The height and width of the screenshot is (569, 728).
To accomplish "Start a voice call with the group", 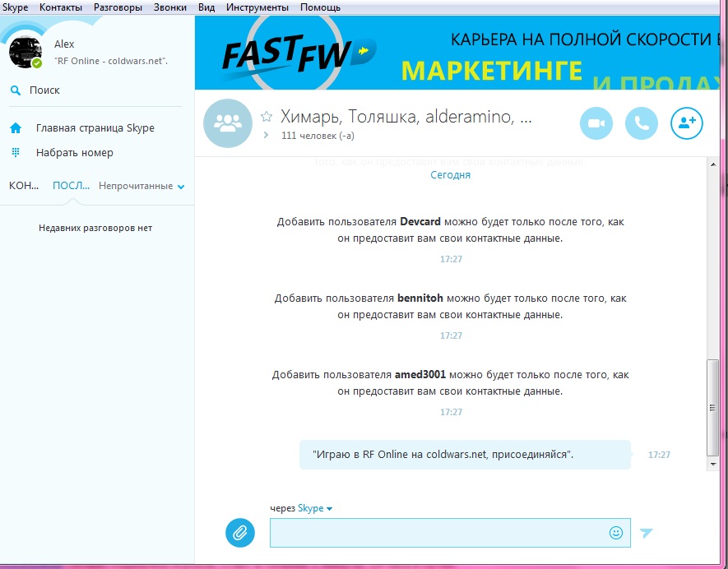I will pos(641,123).
